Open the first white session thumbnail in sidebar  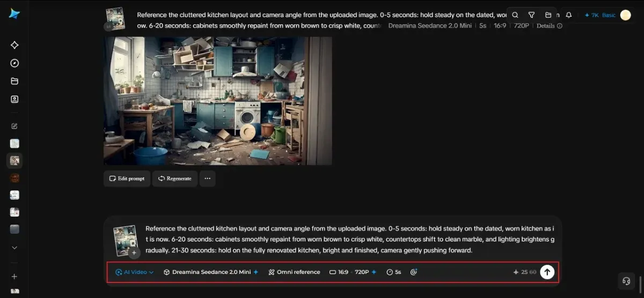14,143
